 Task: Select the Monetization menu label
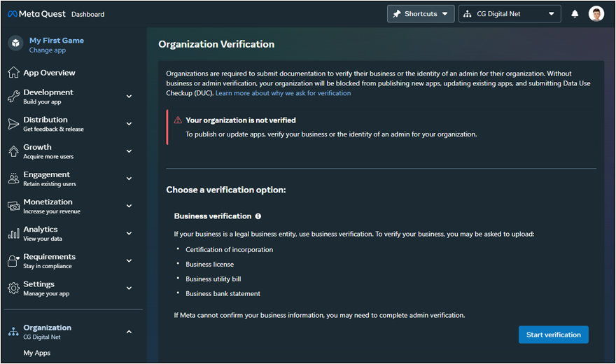(x=48, y=202)
